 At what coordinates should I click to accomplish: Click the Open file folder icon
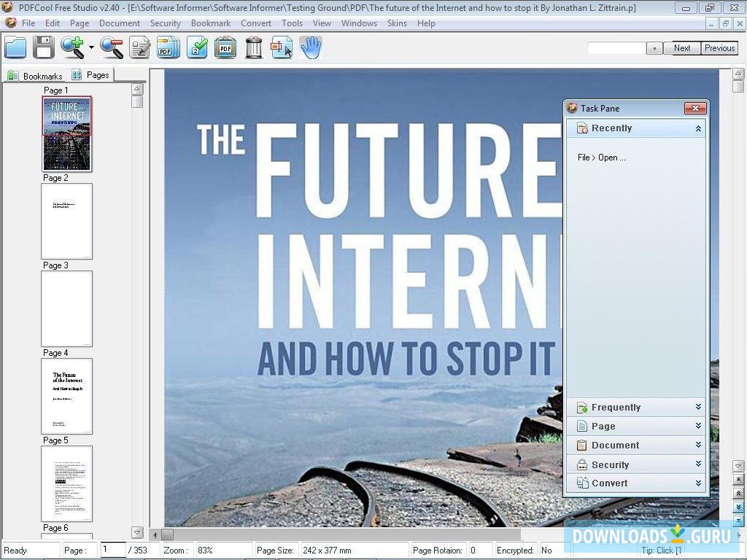(x=16, y=47)
